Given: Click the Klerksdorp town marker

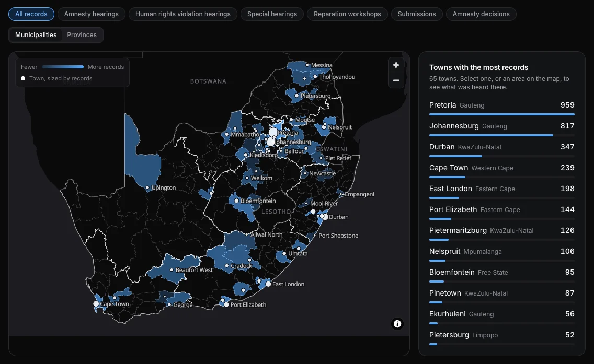Looking at the screenshot, I should (x=246, y=155).
